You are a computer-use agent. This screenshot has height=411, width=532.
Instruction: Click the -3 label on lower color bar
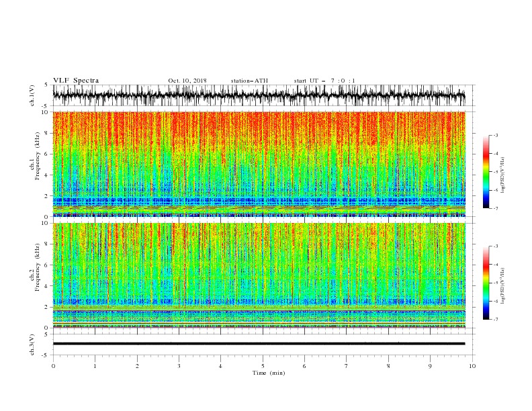[x=496, y=246]
